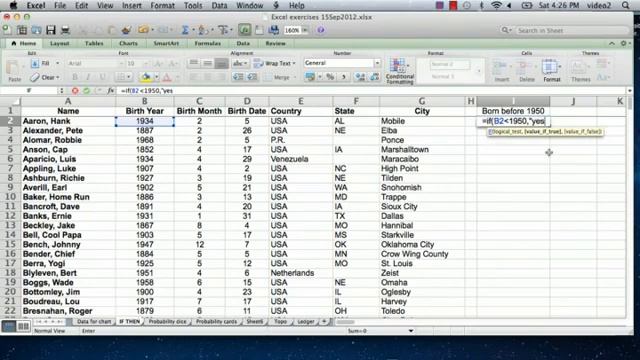Click the row 10 header
Image resolution: width=640 pixels, height=360 pixels.
coord(10,197)
